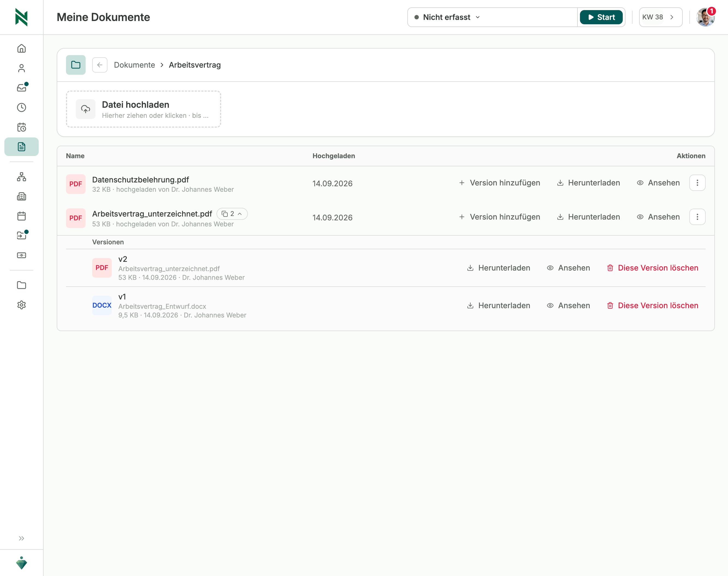Click the green N logo
Viewport: 728px width, 576px height.
coord(22,17)
